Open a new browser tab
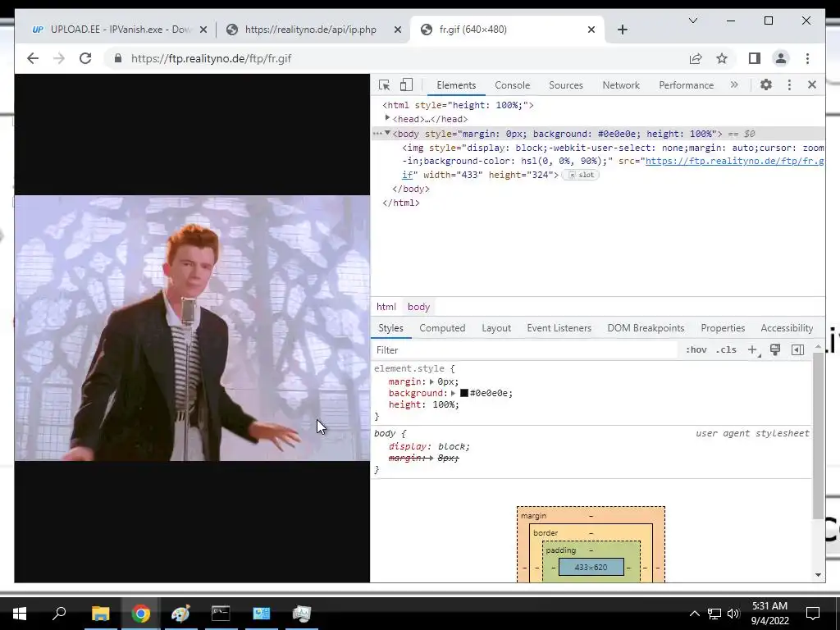 click(x=622, y=30)
